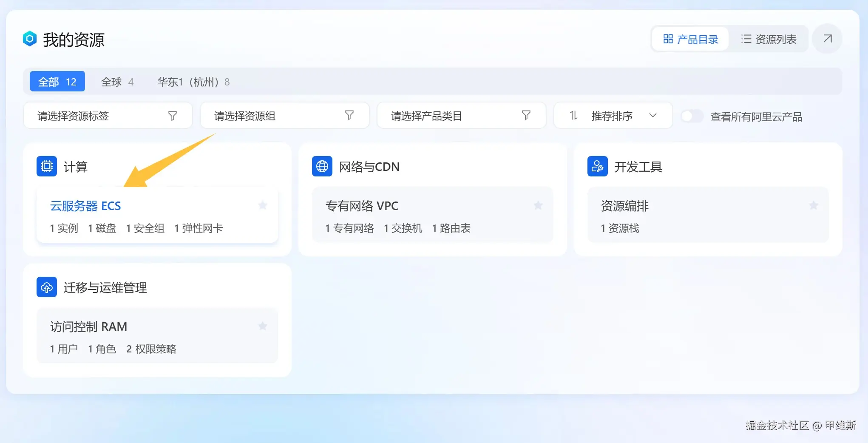Open the 请选择产品类目 filter dropdown
The width and height of the screenshot is (868, 443).
[462, 116]
